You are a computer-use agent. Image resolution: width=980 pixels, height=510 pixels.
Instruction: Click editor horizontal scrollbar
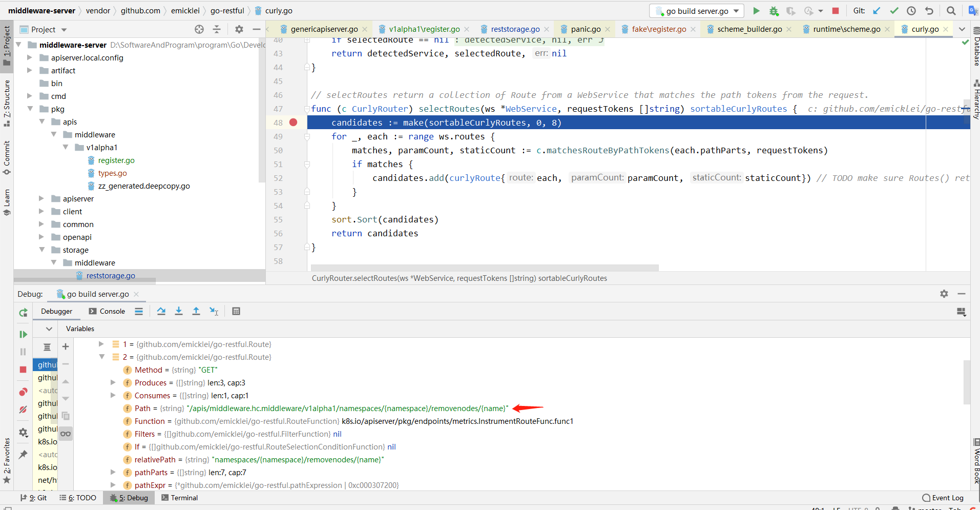point(484,268)
